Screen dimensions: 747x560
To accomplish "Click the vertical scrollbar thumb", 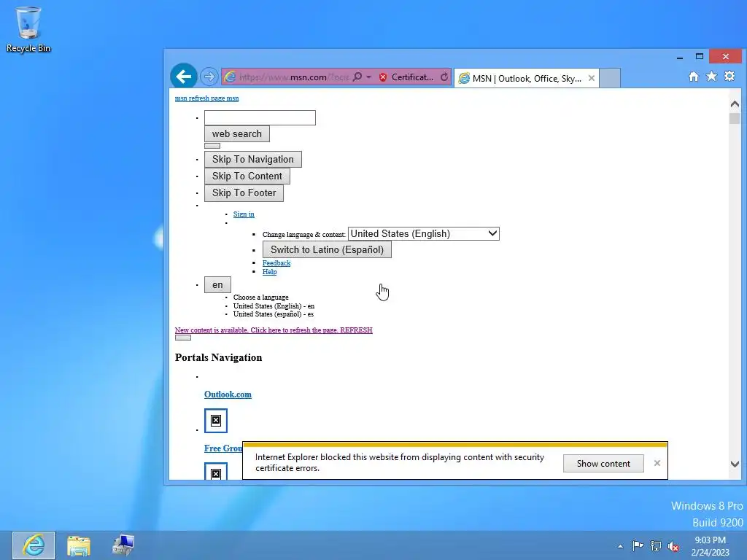I will pyautogui.click(x=735, y=118).
